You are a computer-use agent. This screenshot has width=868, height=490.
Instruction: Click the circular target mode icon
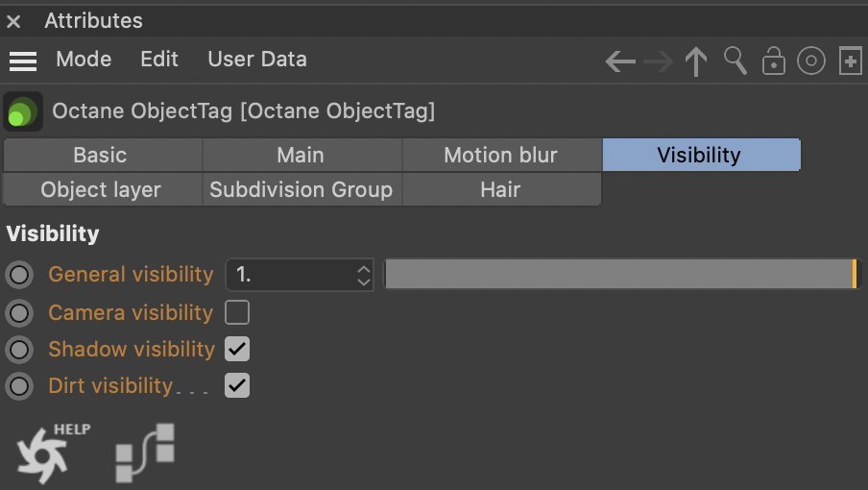pos(811,62)
